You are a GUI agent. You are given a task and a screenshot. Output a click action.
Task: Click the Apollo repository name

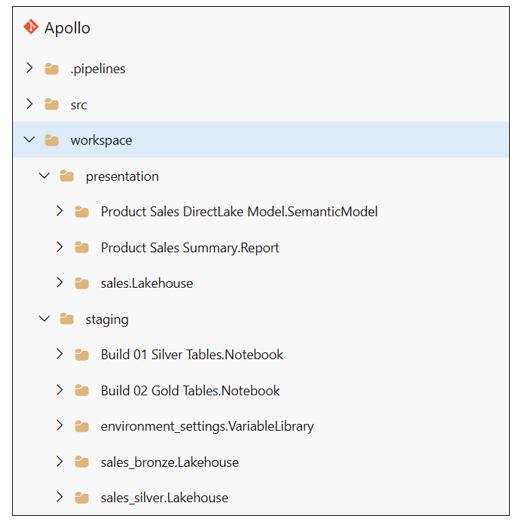point(67,28)
